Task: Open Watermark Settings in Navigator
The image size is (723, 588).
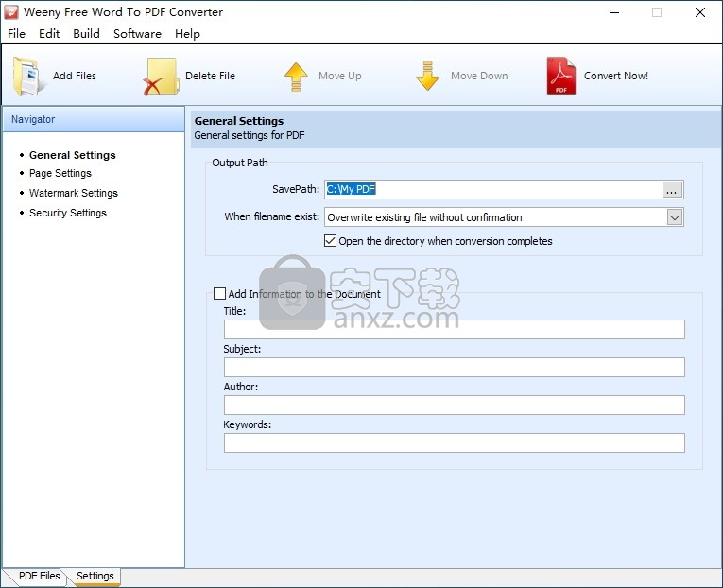Action: click(74, 193)
